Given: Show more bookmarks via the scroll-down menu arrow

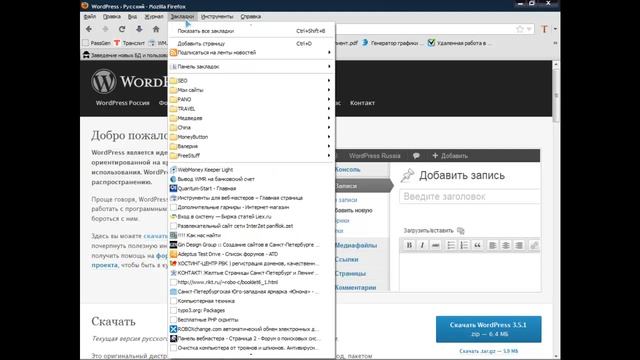Looking at the screenshot, I should click(251, 355).
